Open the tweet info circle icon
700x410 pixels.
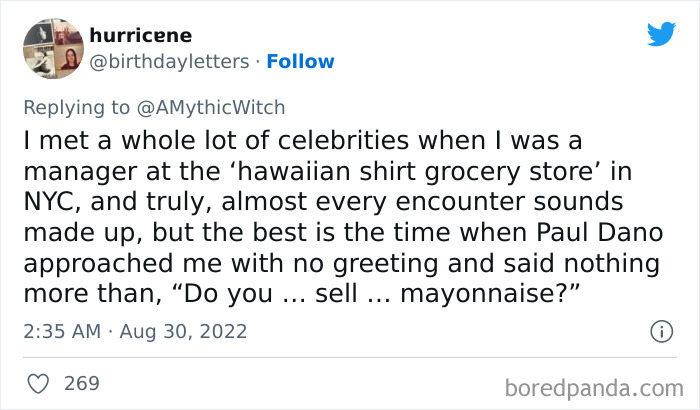pyautogui.click(x=660, y=331)
